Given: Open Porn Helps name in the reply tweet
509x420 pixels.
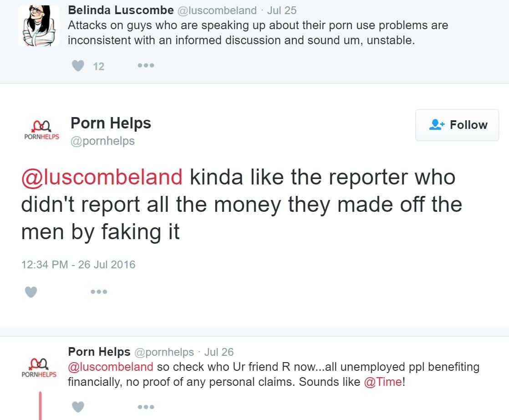Looking at the screenshot, I should 99,352.
